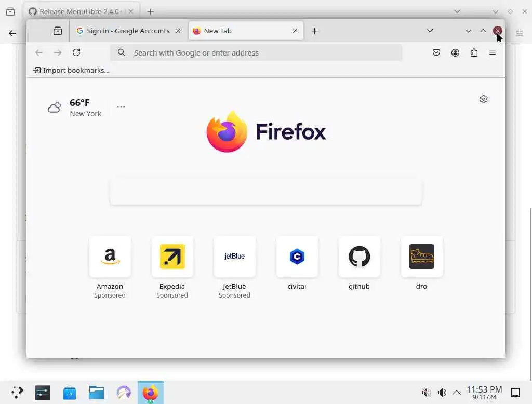This screenshot has height=404, width=532.
Task: Open the weather cloud icon
Action: coord(54,107)
